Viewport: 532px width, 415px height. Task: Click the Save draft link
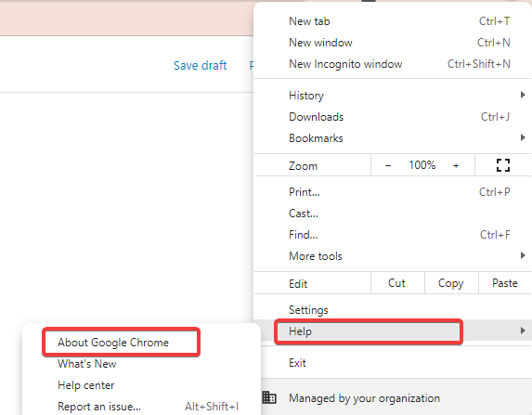point(201,65)
